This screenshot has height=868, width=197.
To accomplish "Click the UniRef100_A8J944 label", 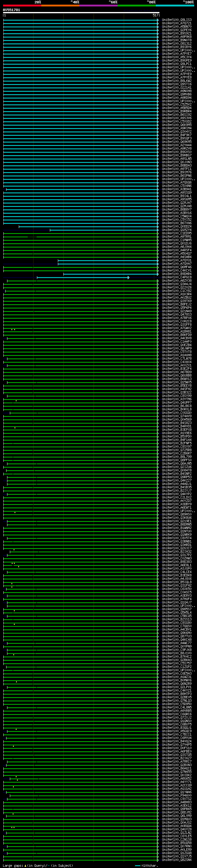I will 177,247.
